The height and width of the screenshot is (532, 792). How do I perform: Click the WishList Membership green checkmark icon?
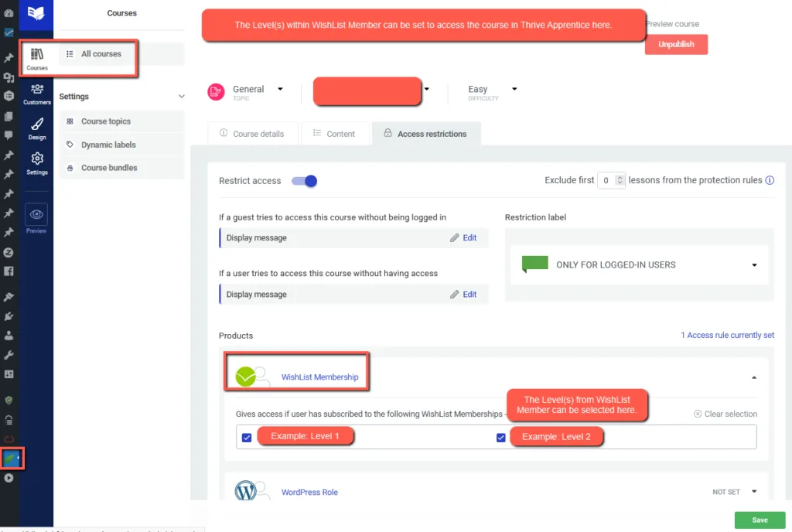(247, 376)
